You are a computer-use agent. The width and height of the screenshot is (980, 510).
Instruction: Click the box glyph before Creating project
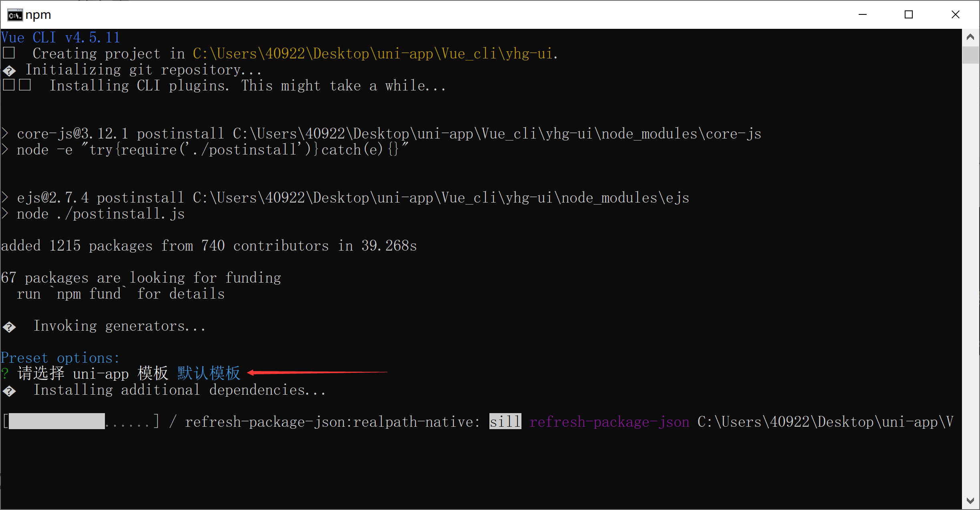[x=9, y=53]
